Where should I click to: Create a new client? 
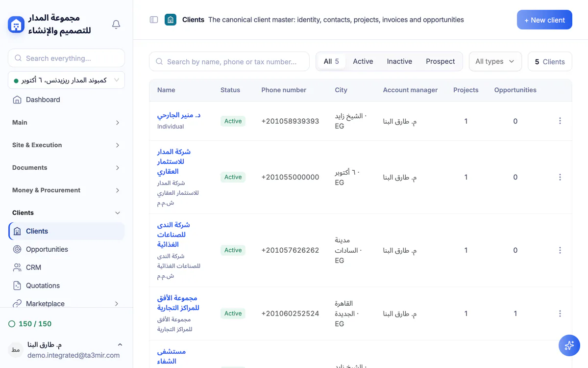pos(544,20)
